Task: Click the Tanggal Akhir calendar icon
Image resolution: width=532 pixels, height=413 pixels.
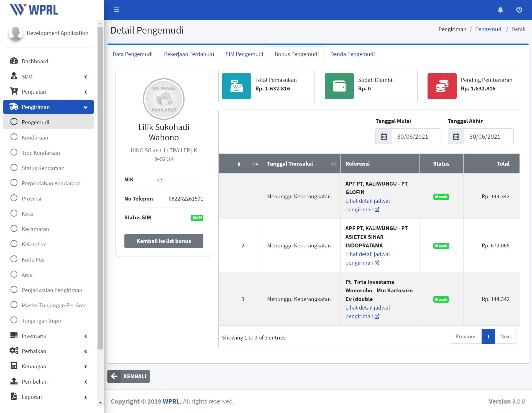Action: (x=456, y=136)
